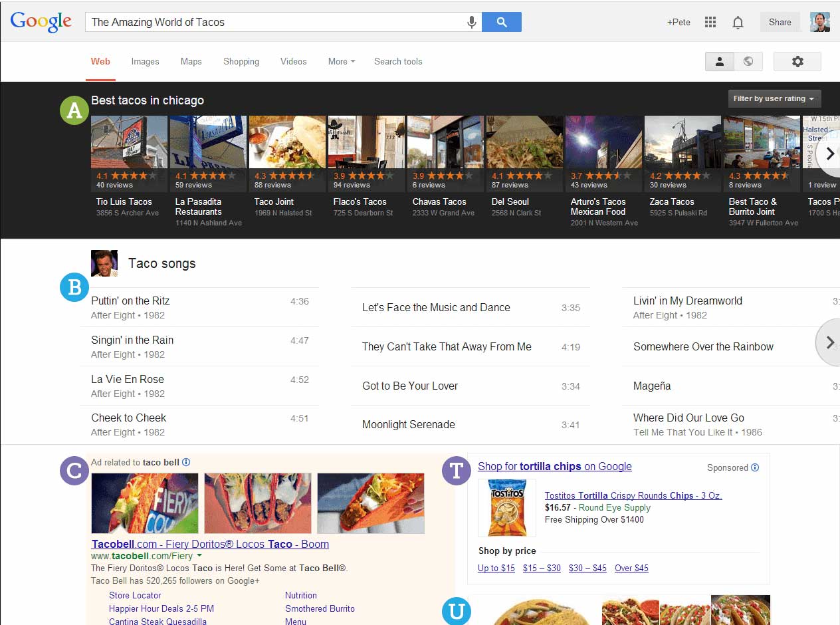The height and width of the screenshot is (625, 840).
Task: Advance the taco restaurants carousel
Action: 829,154
